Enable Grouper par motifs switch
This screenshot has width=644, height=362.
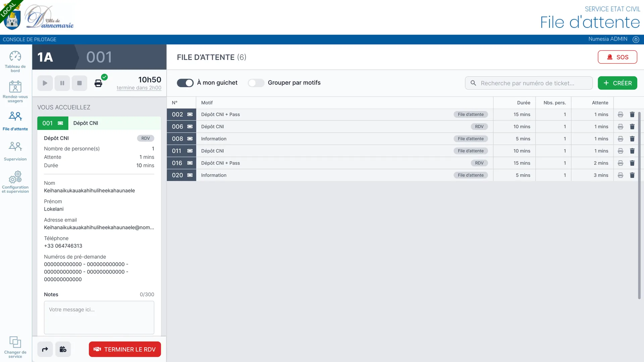point(256,83)
